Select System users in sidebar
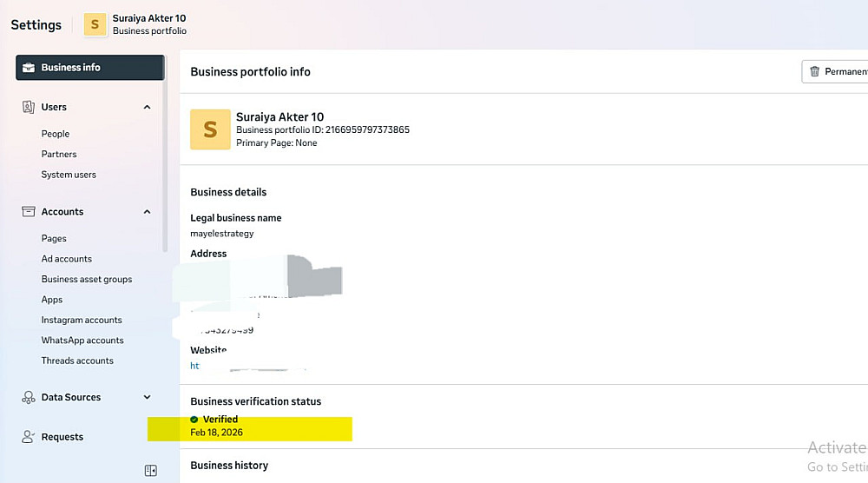868x483 pixels. coord(69,175)
